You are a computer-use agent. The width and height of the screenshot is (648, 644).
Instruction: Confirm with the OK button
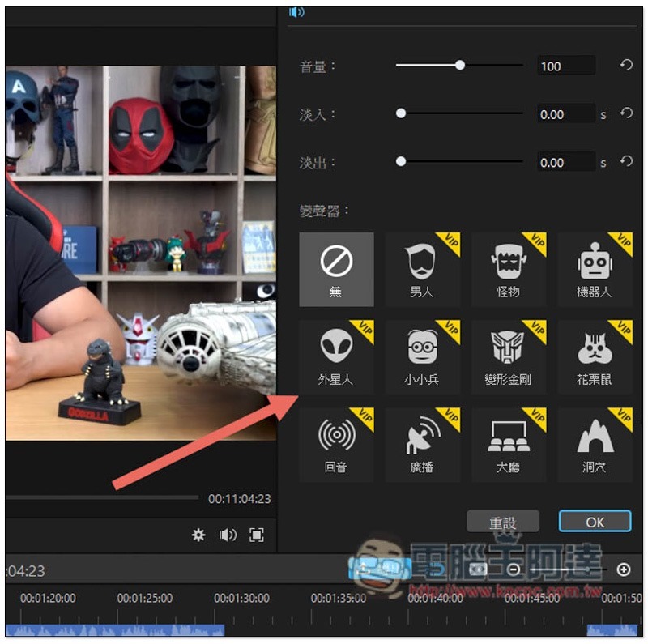tap(595, 522)
